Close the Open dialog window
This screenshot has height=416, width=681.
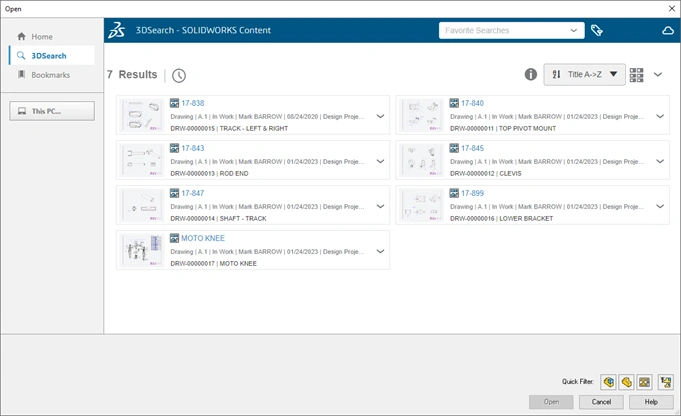[x=671, y=9]
